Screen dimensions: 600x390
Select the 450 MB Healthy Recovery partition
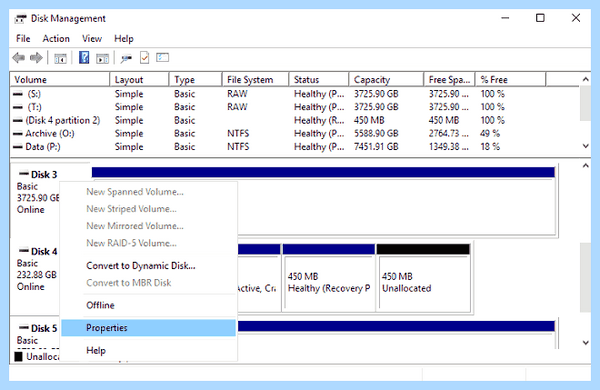coord(329,277)
